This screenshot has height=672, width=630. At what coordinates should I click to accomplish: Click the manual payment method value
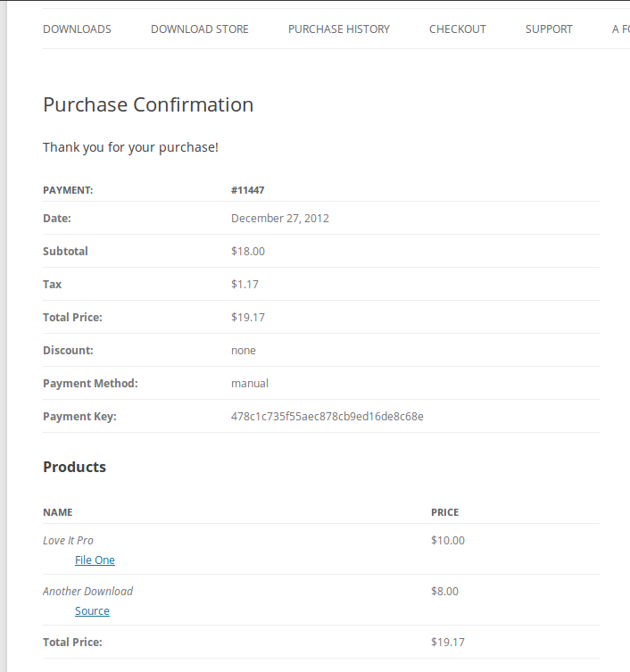(250, 384)
